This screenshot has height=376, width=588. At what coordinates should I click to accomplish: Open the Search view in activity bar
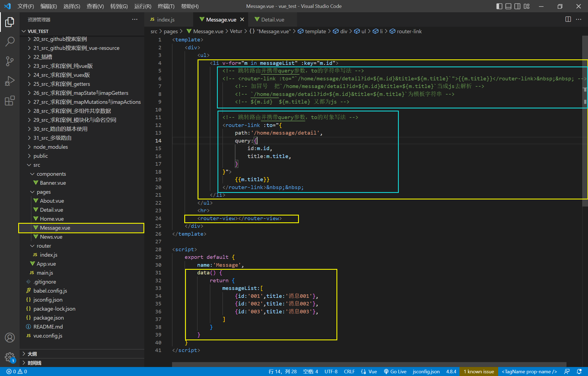pyautogui.click(x=10, y=42)
